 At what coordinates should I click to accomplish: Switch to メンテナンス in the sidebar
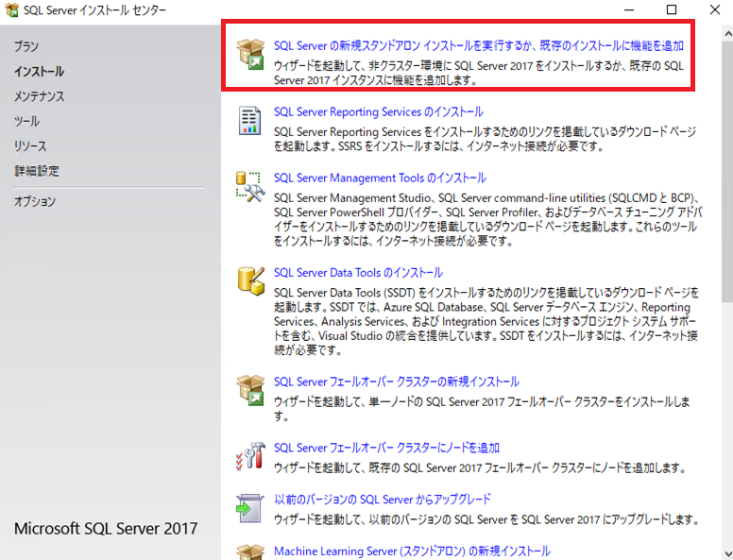click(x=40, y=96)
